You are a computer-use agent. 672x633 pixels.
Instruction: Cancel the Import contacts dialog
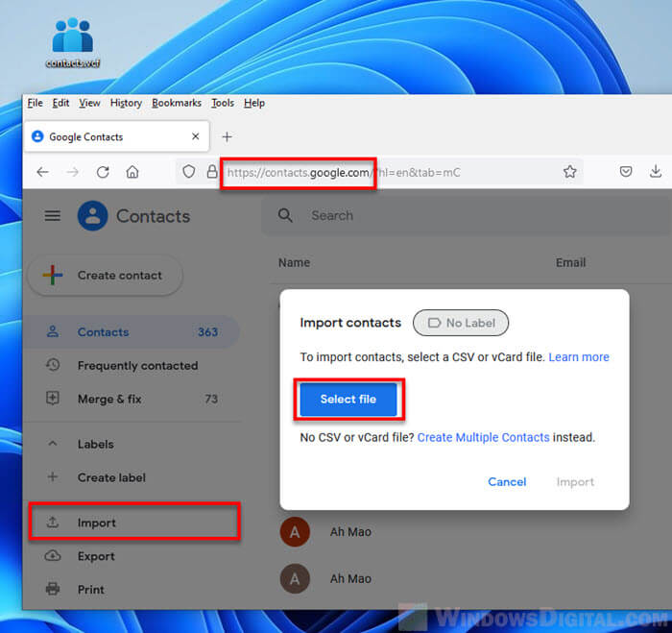click(507, 481)
